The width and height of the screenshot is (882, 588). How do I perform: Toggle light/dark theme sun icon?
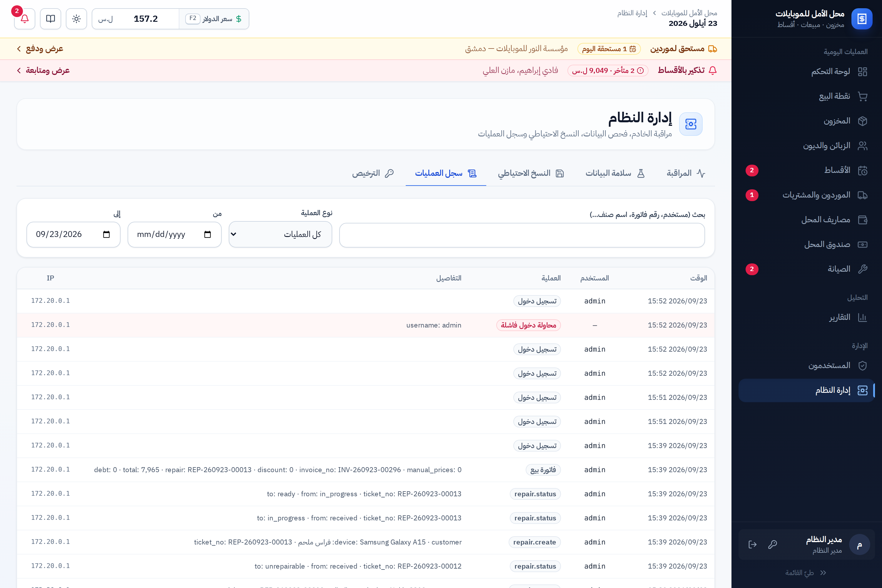[x=76, y=19]
